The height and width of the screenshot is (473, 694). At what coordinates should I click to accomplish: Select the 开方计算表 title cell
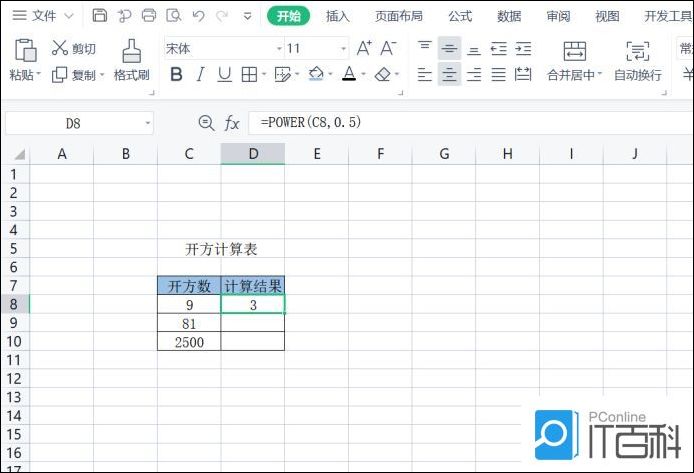point(221,249)
